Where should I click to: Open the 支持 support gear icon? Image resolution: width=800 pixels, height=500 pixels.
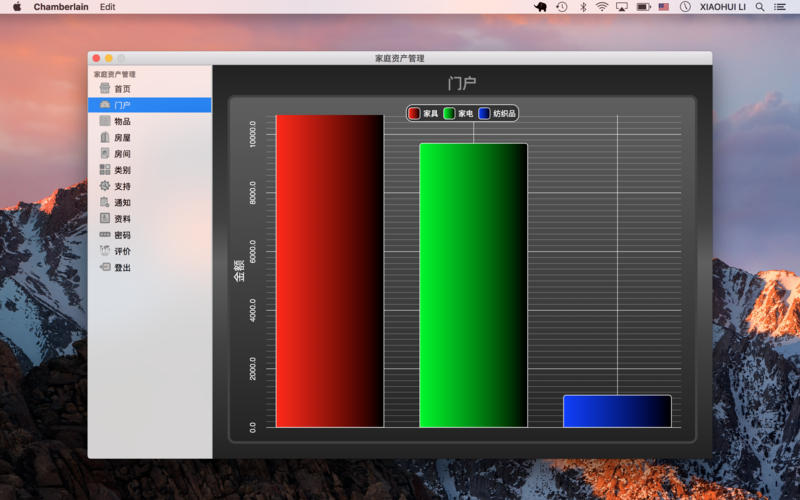pyautogui.click(x=105, y=186)
